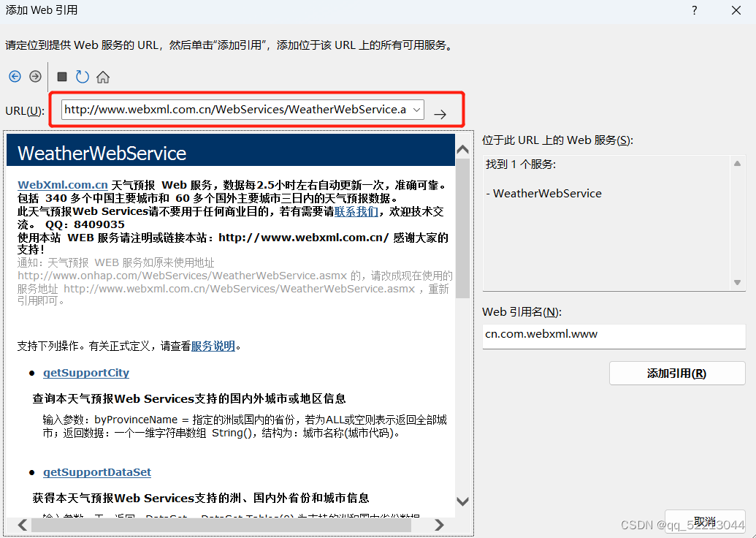
Task: Click the forward navigation arrow
Action: (x=34, y=76)
